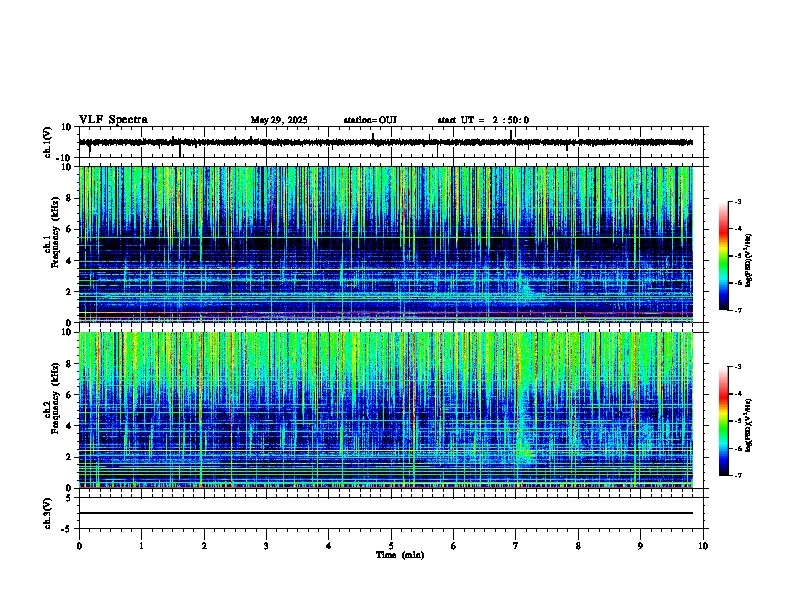Click the "-7" label on the ch.2 color scale
The height and width of the screenshot is (612, 792).
(x=738, y=475)
